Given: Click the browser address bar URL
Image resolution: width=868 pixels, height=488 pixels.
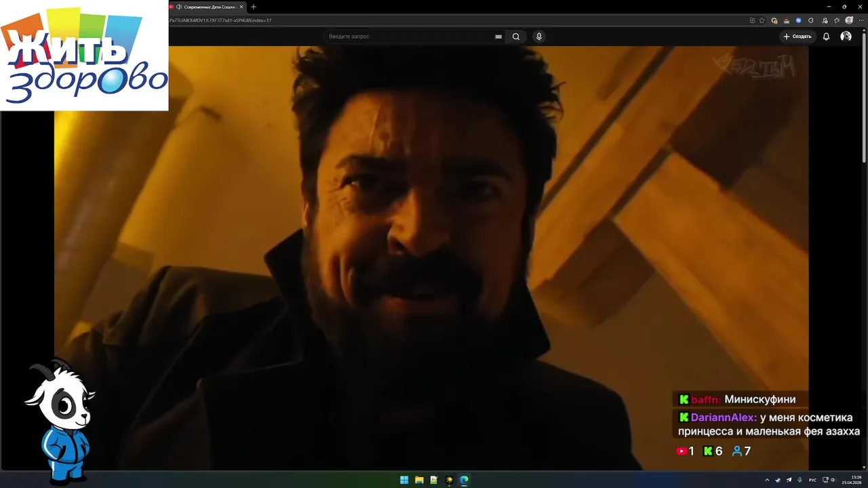Looking at the screenshot, I should pyautogui.click(x=221, y=20).
